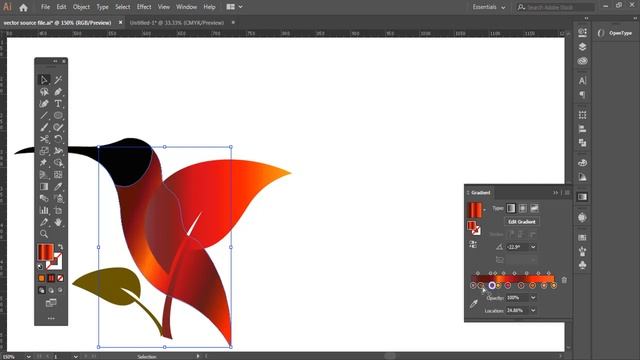Click large fill swatch in toolbar
The image size is (640, 360).
pos(45,252)
